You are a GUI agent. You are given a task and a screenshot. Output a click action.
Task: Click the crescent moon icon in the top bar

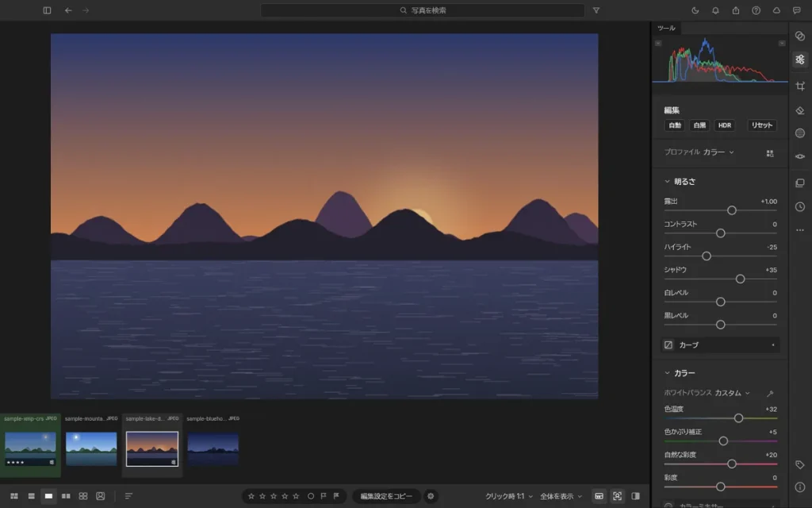coord(695,10)
